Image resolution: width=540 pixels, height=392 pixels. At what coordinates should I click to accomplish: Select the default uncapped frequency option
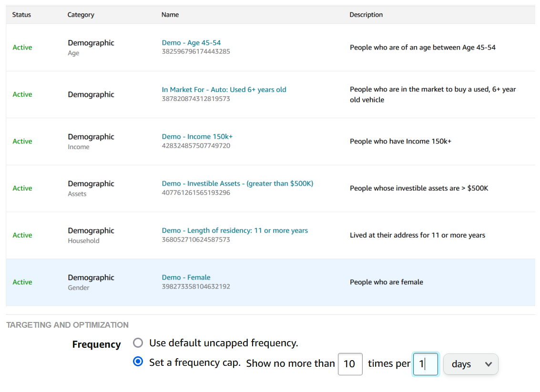point(138,343)
